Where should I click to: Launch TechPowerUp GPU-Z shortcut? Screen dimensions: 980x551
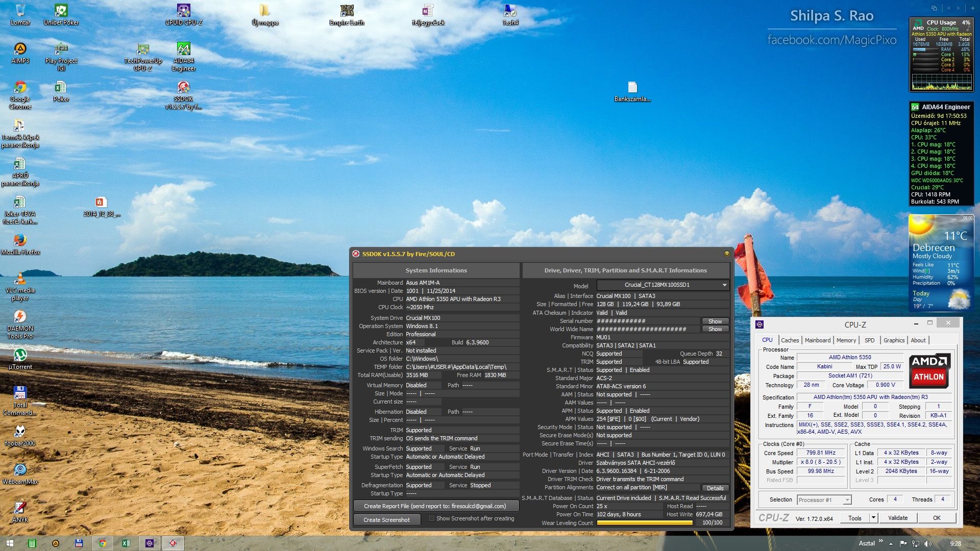[x=143, y=56]
